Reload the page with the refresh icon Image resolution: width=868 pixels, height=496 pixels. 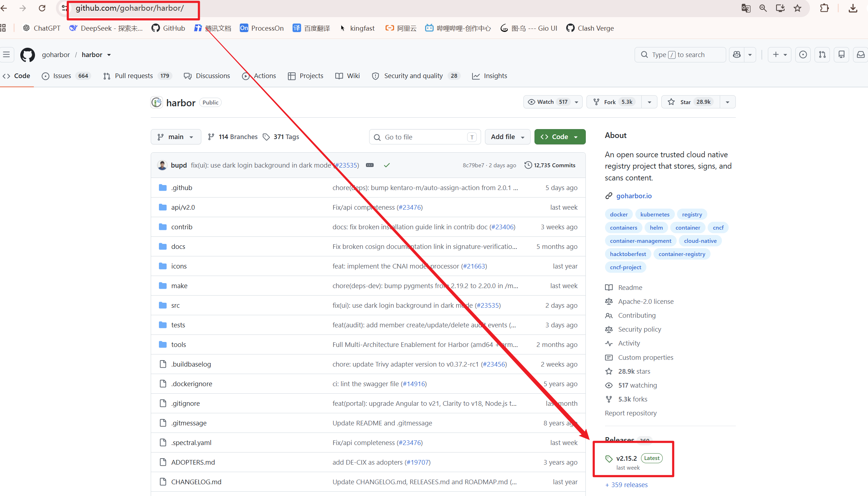42,8
